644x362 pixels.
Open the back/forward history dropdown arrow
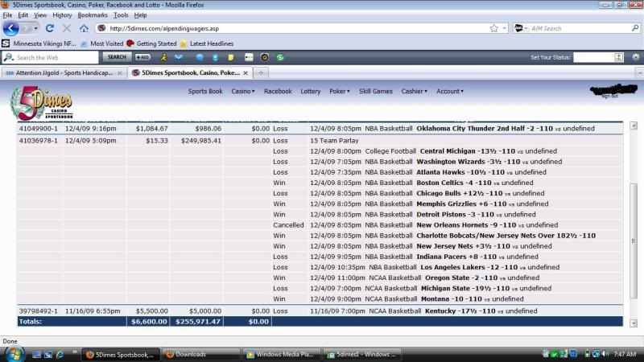coord(35,28)
